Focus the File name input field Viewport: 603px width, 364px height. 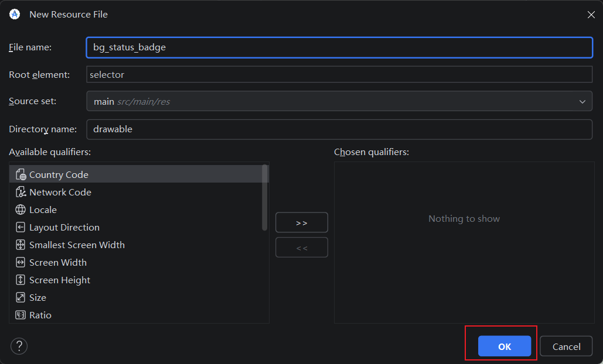pyautogui.click(x=339, y=47)
